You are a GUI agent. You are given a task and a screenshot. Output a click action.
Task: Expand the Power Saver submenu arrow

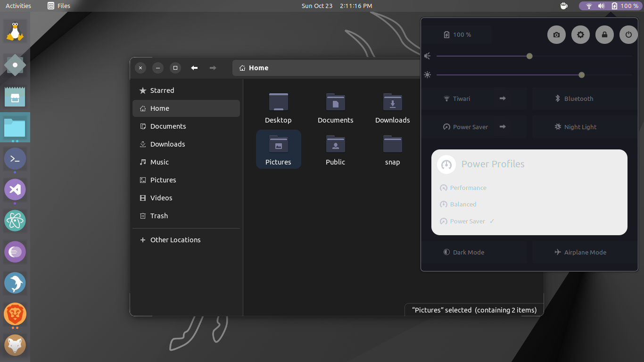(502, 127)
